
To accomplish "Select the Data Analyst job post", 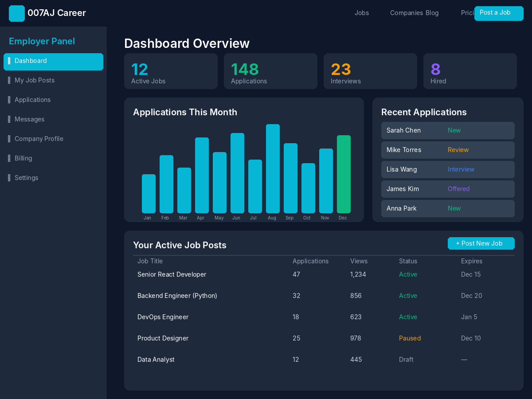I will [x=324, y=360].
